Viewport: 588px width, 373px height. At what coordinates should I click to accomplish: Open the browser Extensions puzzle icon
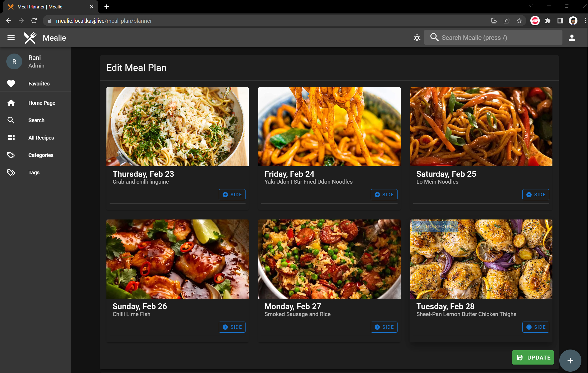pyautogui.click(x=548, y=21)
